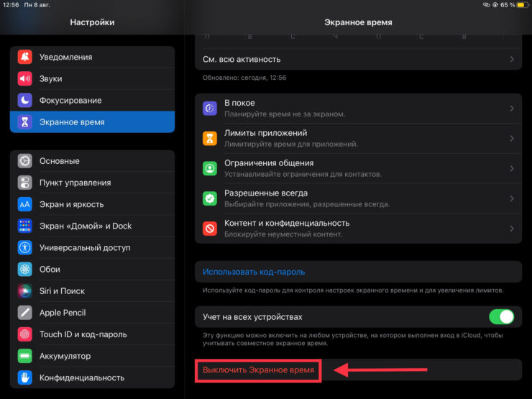
Task: Tap Turn Off Screen Time button
Action: coord(259,370)
